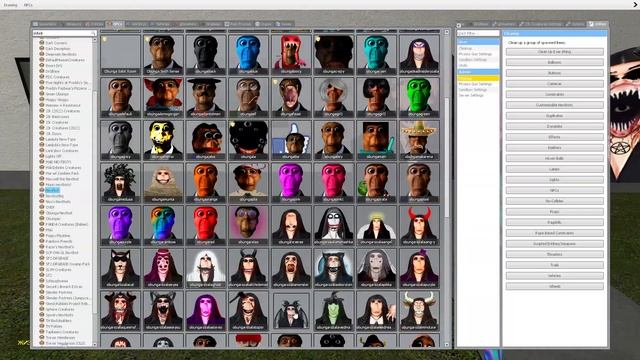Spawn the Obunga wearing the sombrero
Image resolution: width=640 pixels, height=360 pixels.
click(419, 140)
